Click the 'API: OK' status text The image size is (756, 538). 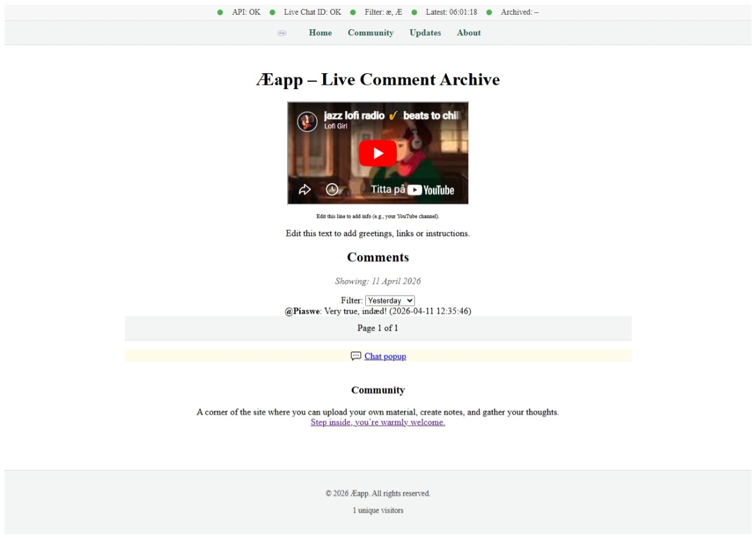click(x=246, y=12)
